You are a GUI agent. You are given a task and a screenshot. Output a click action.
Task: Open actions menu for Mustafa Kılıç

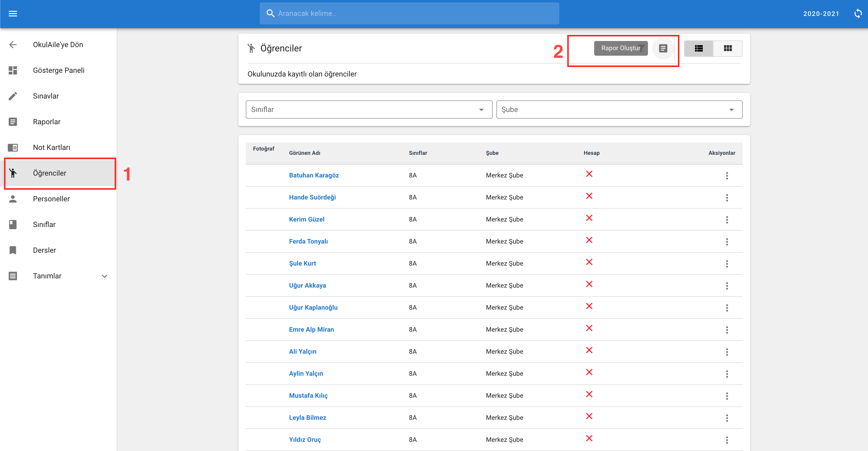click(x=727, y=396)
